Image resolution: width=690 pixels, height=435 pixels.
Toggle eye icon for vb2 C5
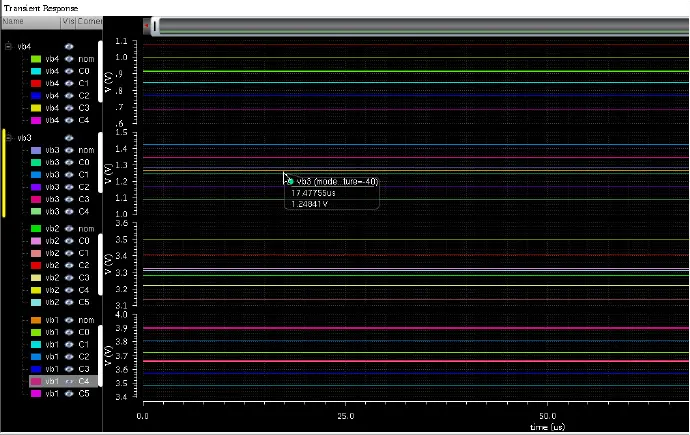[x=69, y=302]
